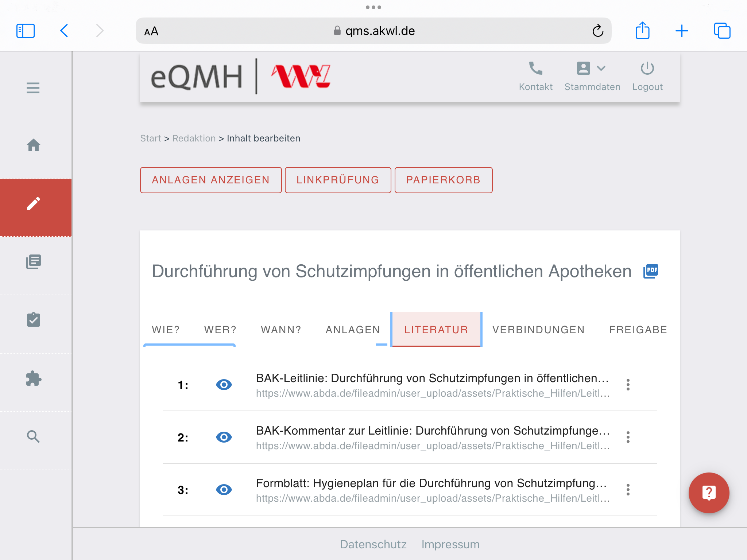Open the hamburger menu in sidebar
The image size is (747, 560).
(x=33, y=88)
